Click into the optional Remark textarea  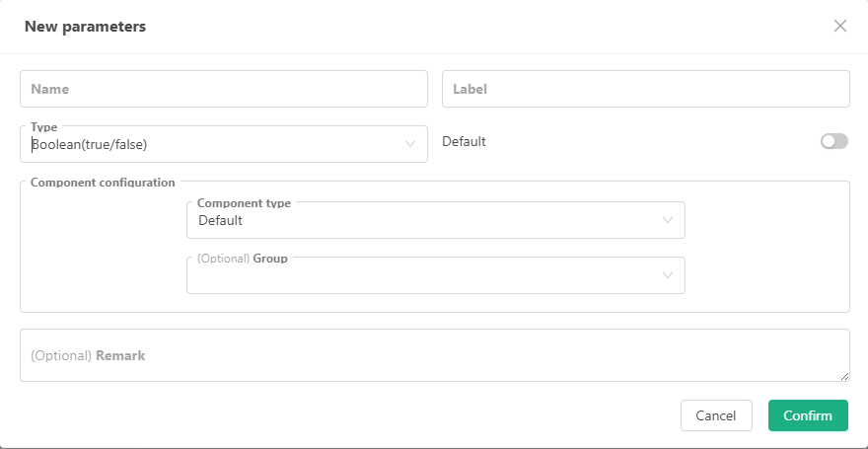click(x=434, y=355)
